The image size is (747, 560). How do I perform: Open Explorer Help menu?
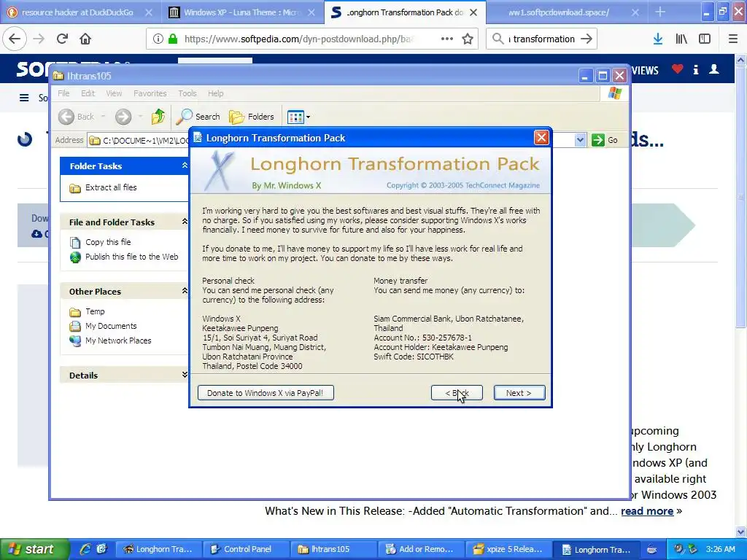[x=215, y=93]
